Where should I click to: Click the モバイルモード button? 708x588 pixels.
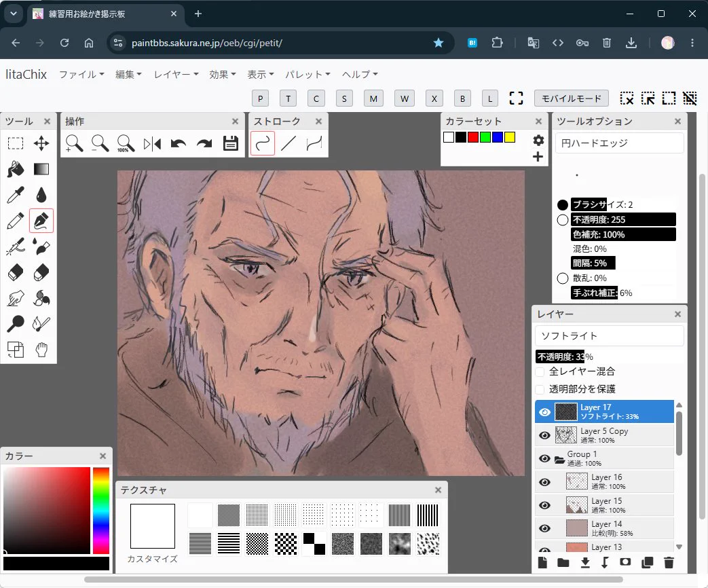coord(571,98)
